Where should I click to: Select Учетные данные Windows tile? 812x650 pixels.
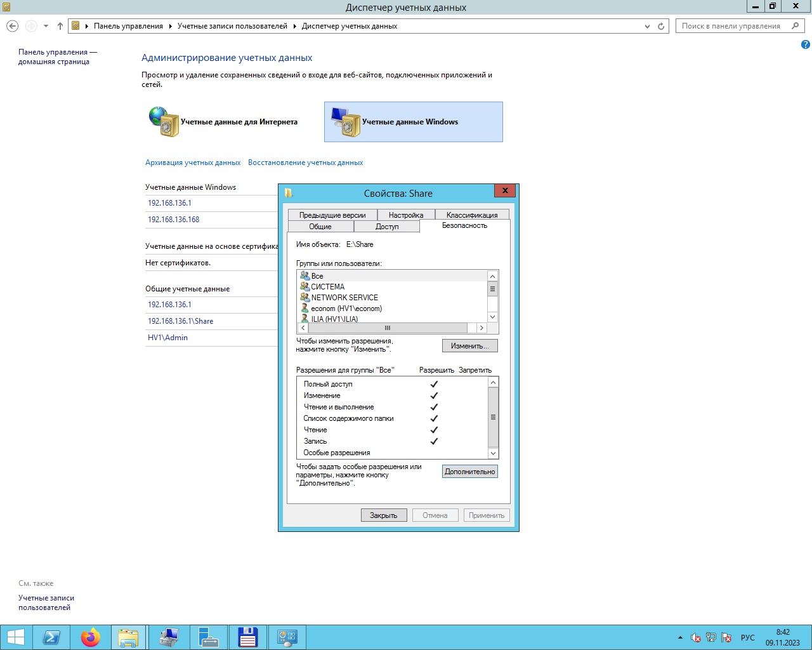414,122
